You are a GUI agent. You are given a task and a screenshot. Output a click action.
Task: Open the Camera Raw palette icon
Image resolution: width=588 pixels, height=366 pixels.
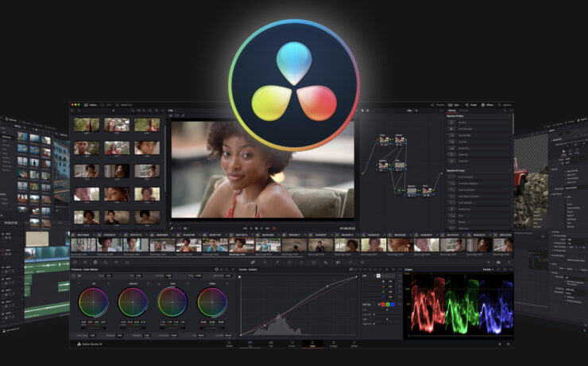[75, 262]
